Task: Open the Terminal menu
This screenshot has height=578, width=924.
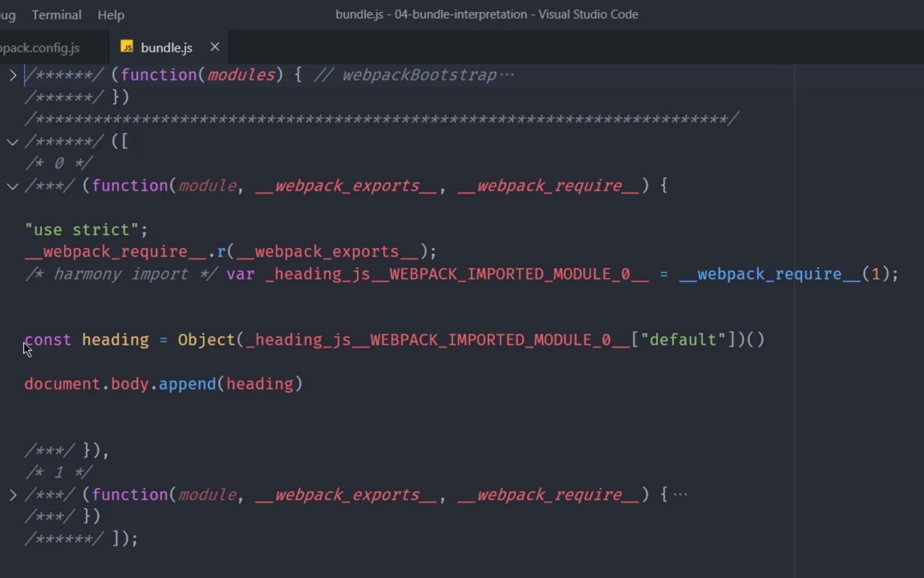Action: pyautogui.click(x=57, y=14)
